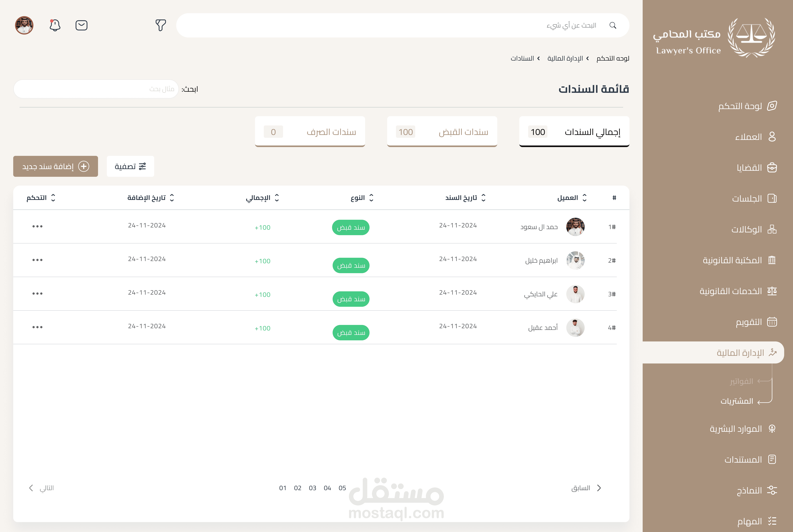Sort table by الإجمالي column arrows
The image size is (793, 532).
tap(277, 198)
